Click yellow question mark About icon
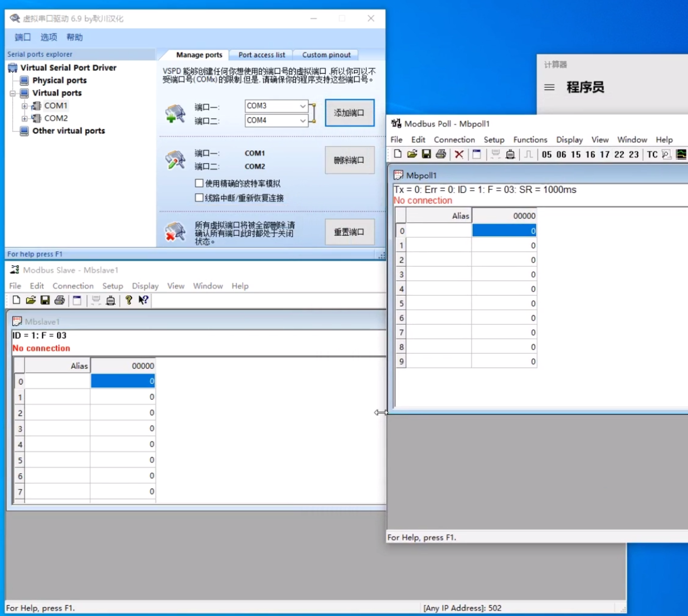 (129, 300)
